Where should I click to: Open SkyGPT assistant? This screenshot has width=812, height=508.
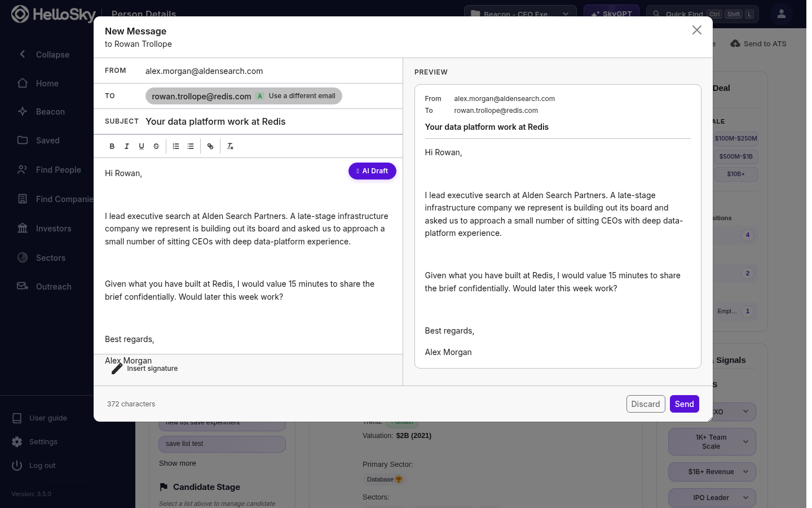(x=611, y=14)
